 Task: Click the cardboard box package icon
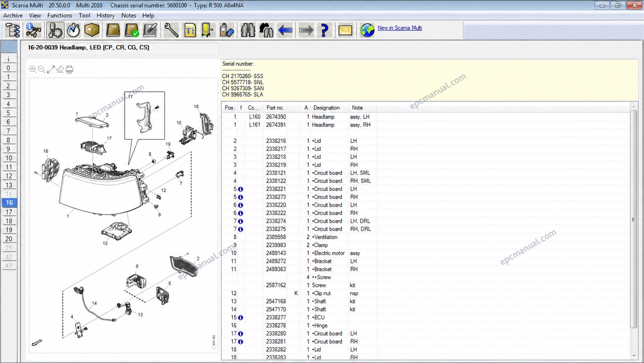92,30
